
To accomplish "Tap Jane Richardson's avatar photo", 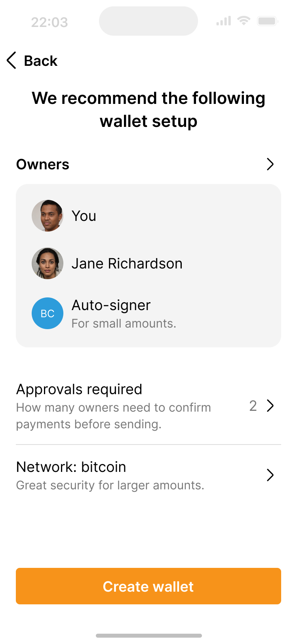I will (x=48, y=263).
